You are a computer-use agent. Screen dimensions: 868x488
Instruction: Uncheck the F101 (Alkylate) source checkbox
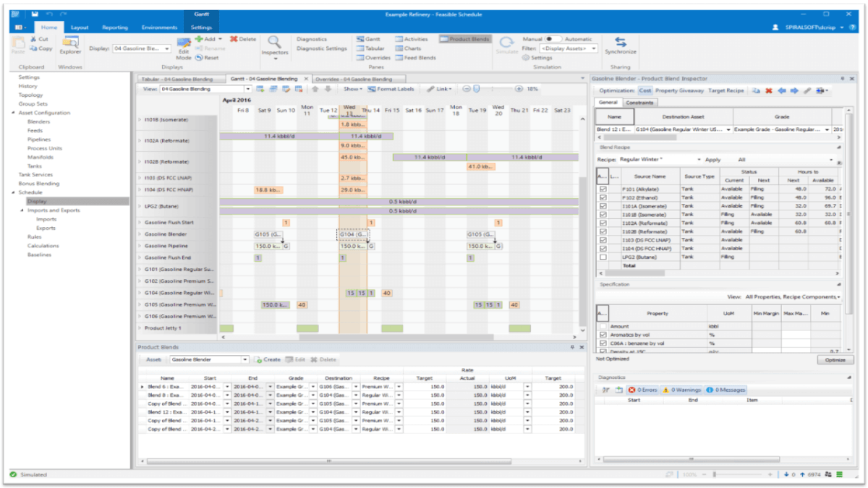603,189
